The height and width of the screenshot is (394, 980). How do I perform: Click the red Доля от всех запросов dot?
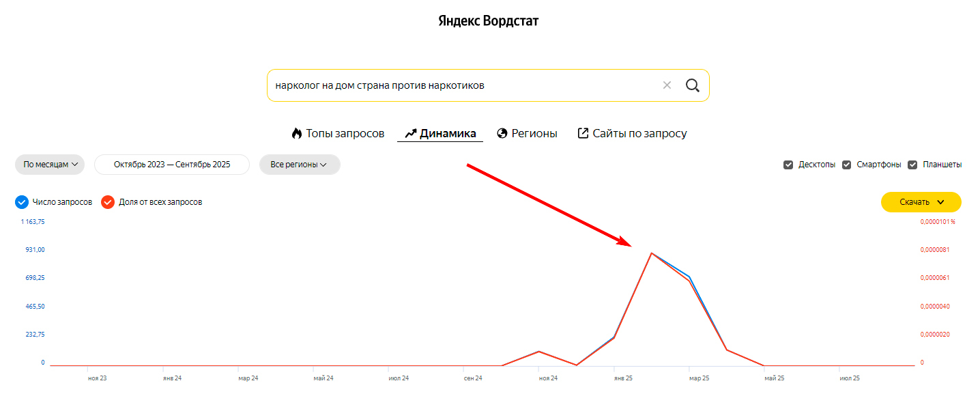108,202
